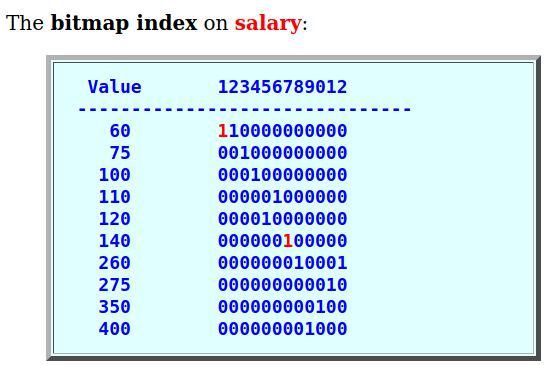Click salary value 140
The width and height of the screenshot is (551, 365).
tap(115, 241)
